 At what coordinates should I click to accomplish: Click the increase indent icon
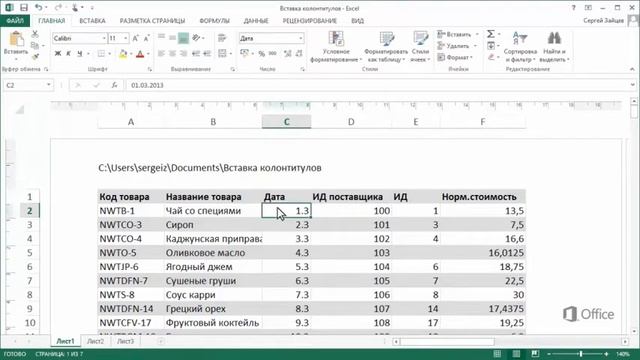tap(207, 53)
